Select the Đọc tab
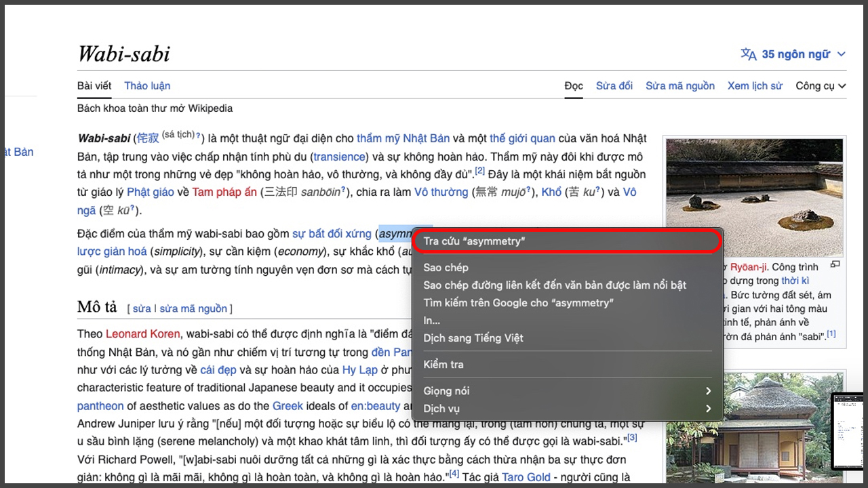 [x=574, y=86]
